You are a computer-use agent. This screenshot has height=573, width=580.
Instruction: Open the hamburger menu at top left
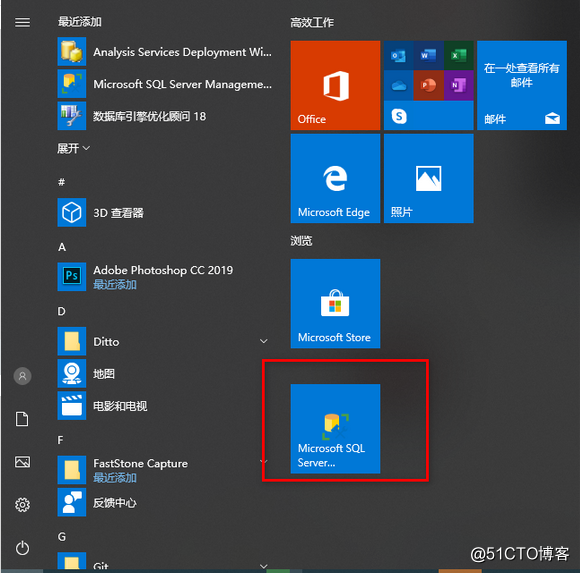22,23
